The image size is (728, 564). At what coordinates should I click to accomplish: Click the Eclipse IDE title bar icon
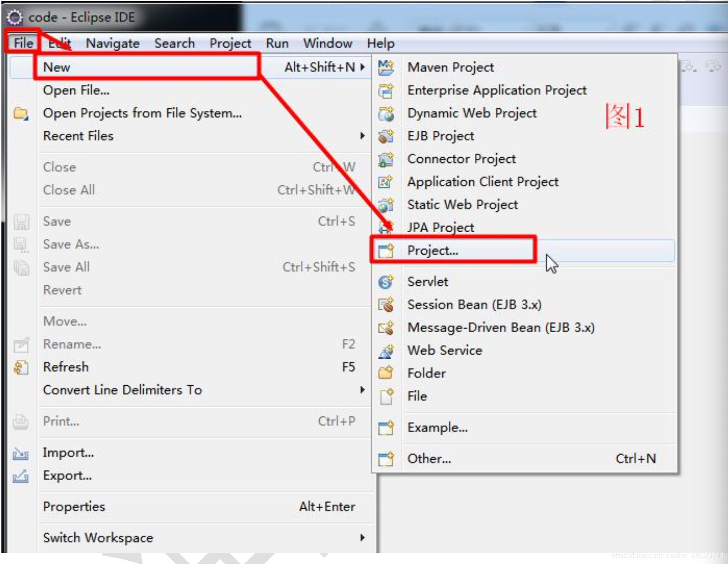click(x=14, y=17)
